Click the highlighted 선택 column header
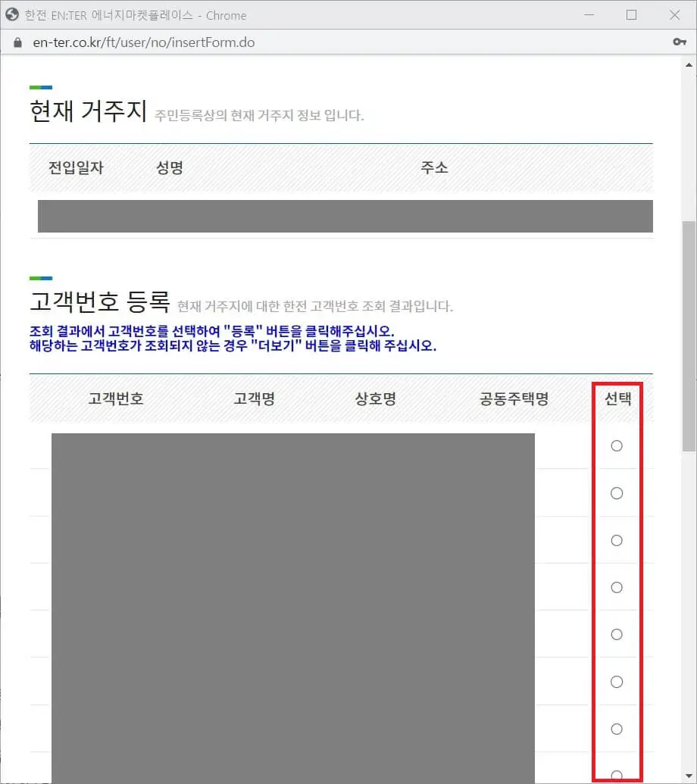Viewport: 697px width, 784px height. pos(617,399)
